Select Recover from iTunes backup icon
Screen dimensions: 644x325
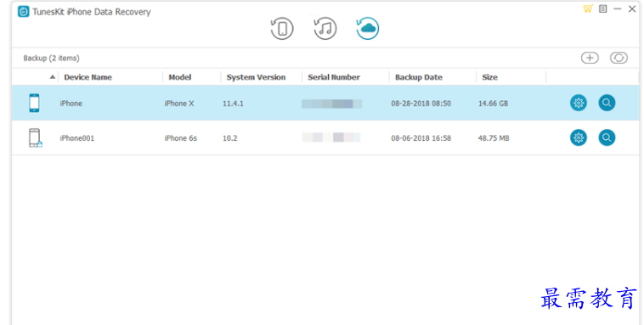325,29
